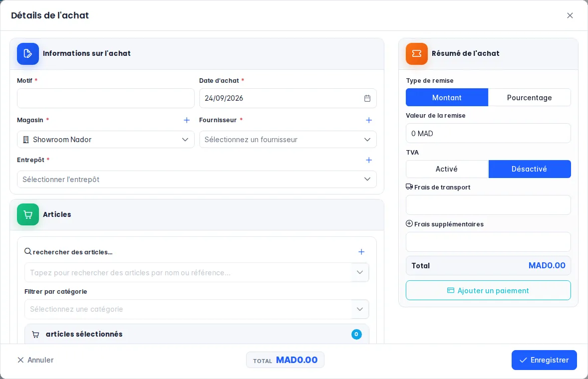The width and height of the screenshot is (588, 379).
Task: Select Pourcentage as remise type
Action: pyautogui.click(x=530, y=97)
